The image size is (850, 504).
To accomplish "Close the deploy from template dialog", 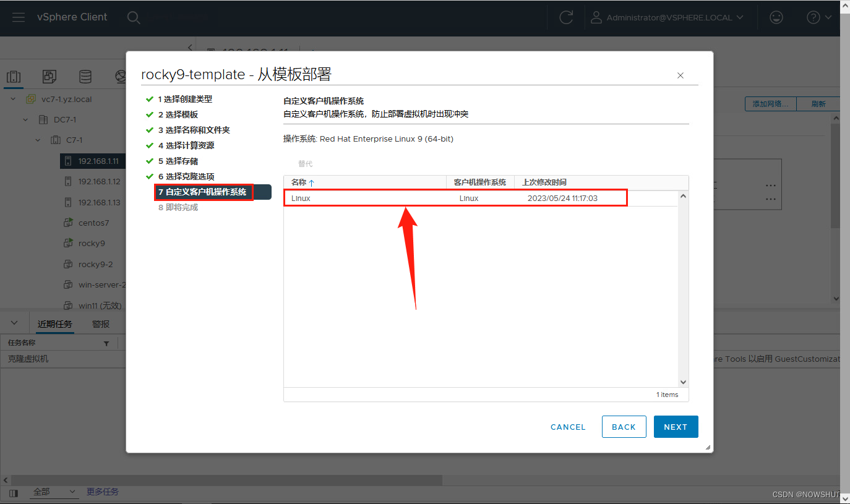I will (x=680, y=75).
